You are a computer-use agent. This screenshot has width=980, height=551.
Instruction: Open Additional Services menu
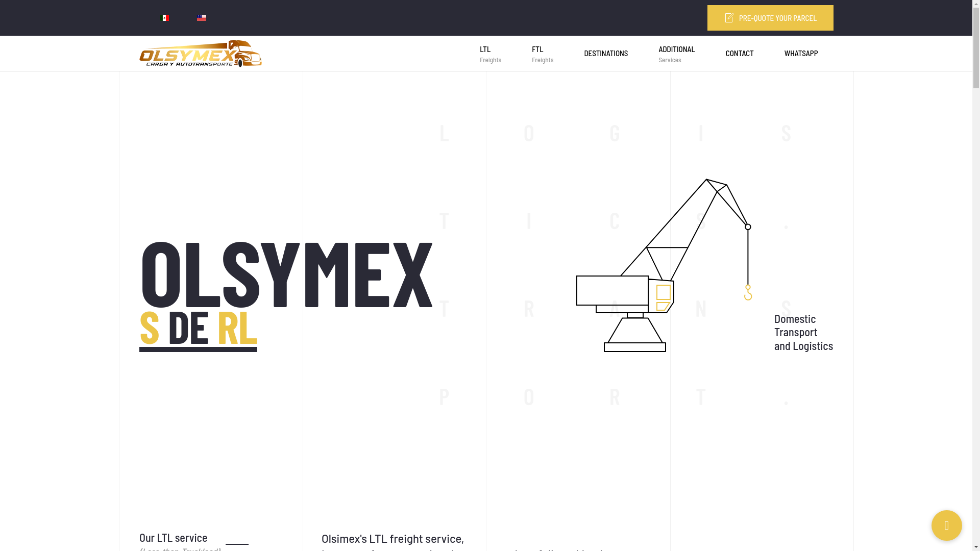677,54
